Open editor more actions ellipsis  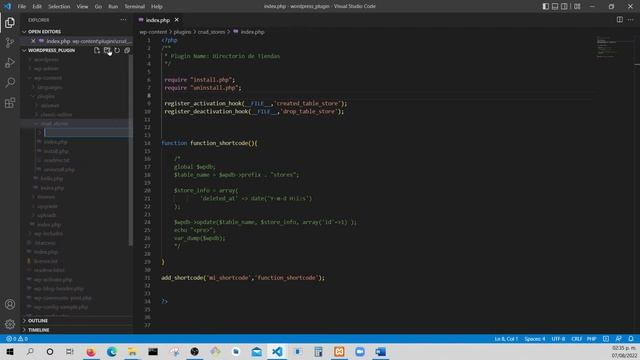[x=631, y=20]
